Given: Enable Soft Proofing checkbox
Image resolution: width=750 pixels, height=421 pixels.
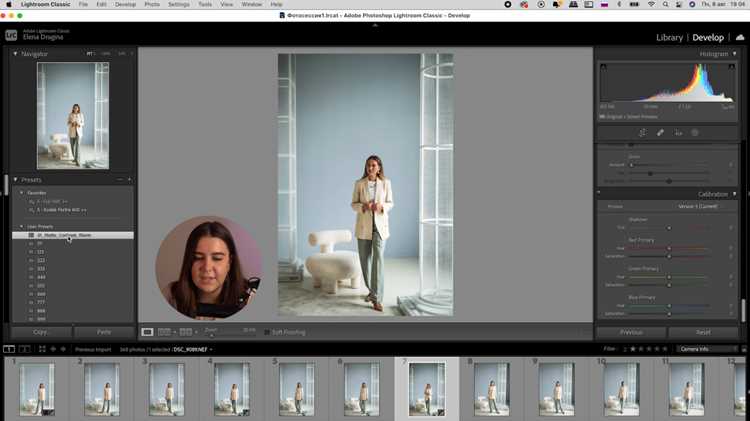Looking at the screenshot, I should 267,332.
